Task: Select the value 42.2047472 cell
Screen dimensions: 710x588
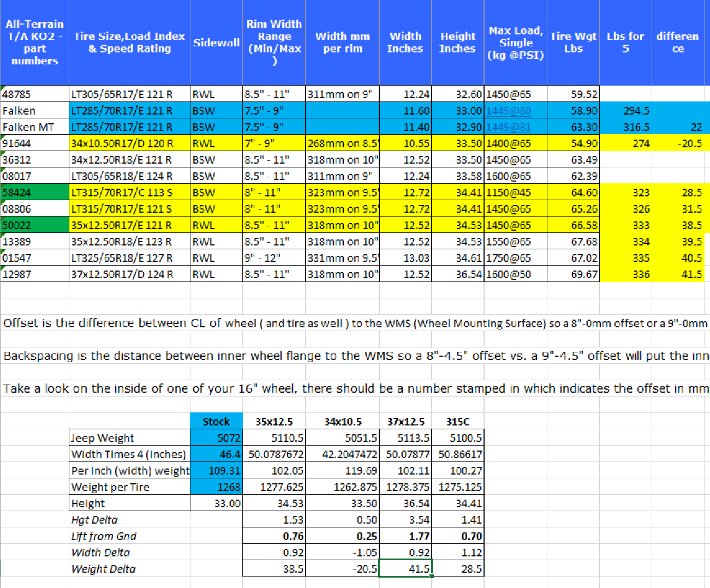Action: click(343, 454)
